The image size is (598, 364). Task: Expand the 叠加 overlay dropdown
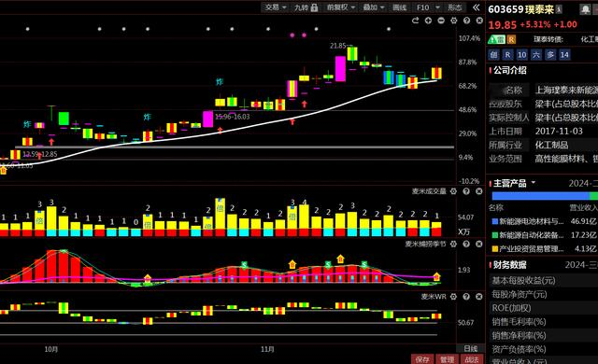click(x=374, y=7)
